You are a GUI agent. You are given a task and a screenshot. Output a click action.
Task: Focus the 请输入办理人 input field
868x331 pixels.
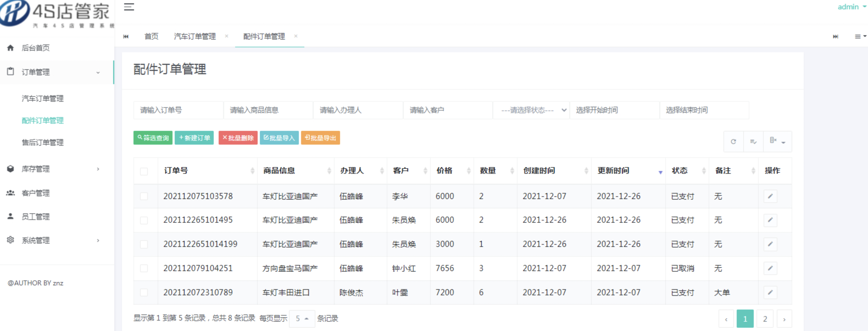pos(358,110)
